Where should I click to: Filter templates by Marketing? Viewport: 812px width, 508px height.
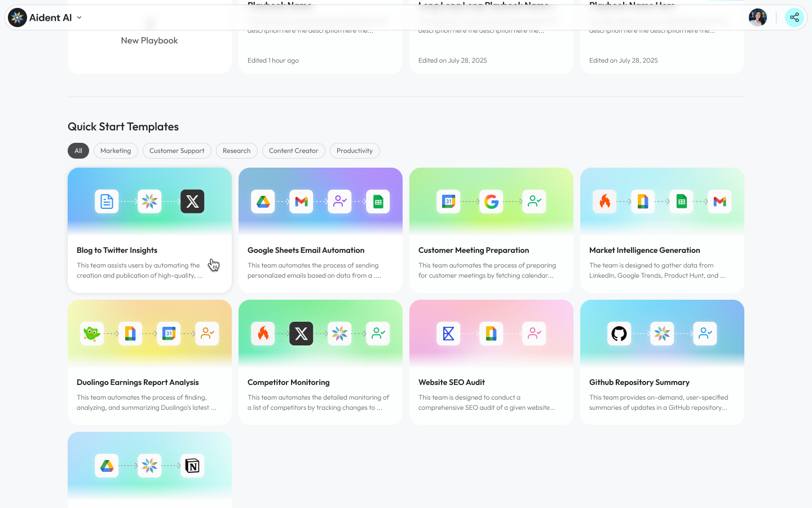pyautogui.click(x=116, y=151)
